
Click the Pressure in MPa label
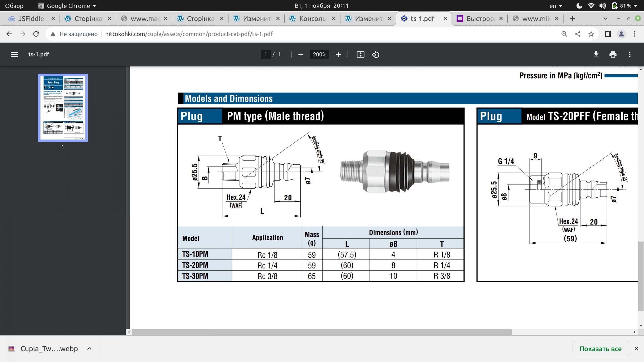tap(561, 75)
